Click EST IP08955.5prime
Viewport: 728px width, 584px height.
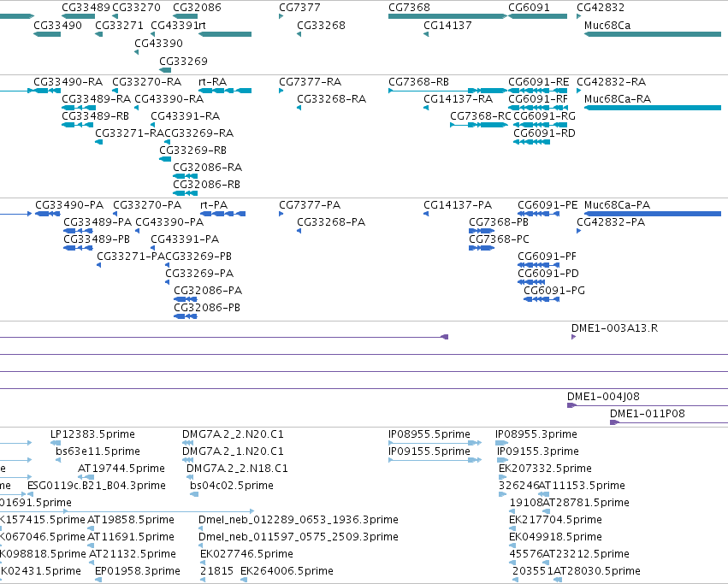(x=429, y=434)
